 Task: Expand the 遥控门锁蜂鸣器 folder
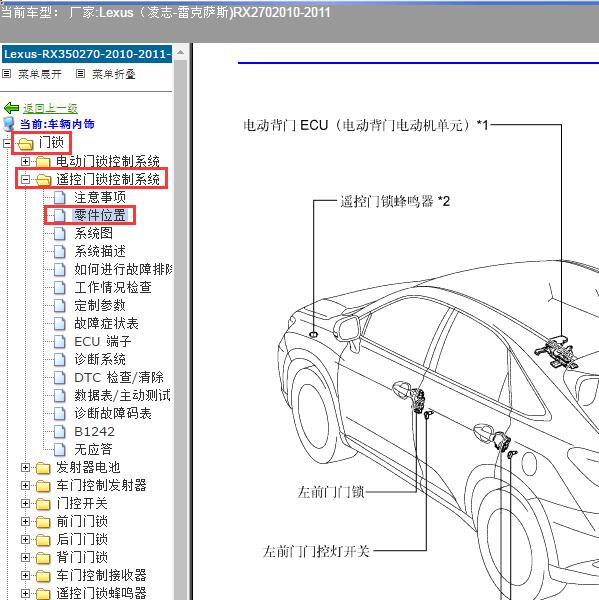click(x=25, y=593)
